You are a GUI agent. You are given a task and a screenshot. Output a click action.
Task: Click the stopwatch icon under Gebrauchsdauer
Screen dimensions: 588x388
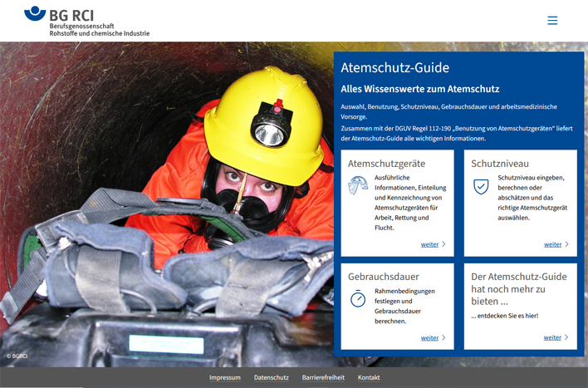tap(358, 299)
